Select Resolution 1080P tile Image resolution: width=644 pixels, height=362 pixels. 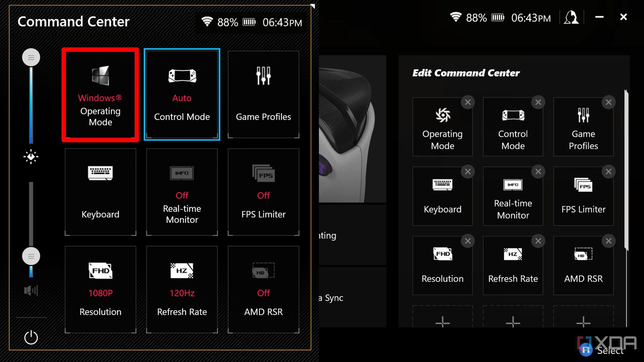click(100, 290)
